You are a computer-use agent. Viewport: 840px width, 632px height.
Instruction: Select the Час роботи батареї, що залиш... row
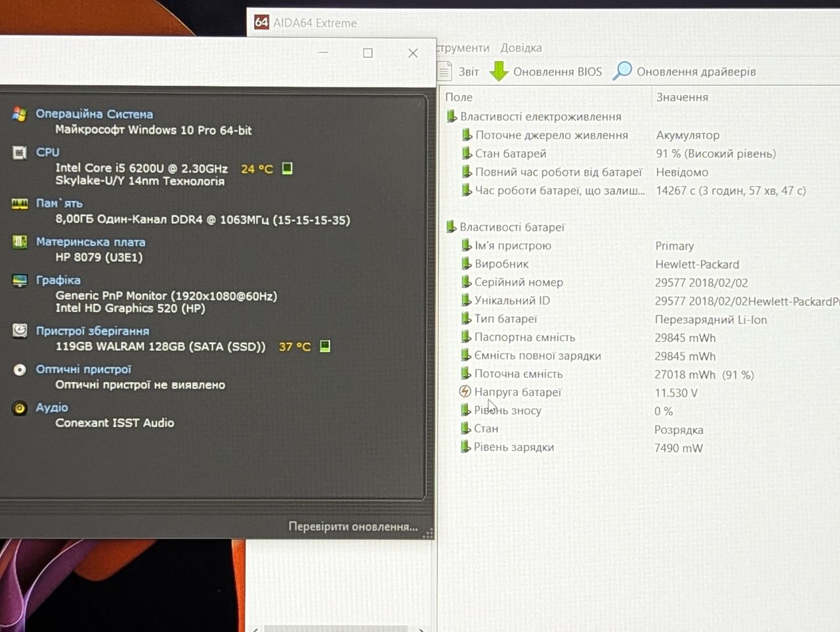click(x=560, y=190)
